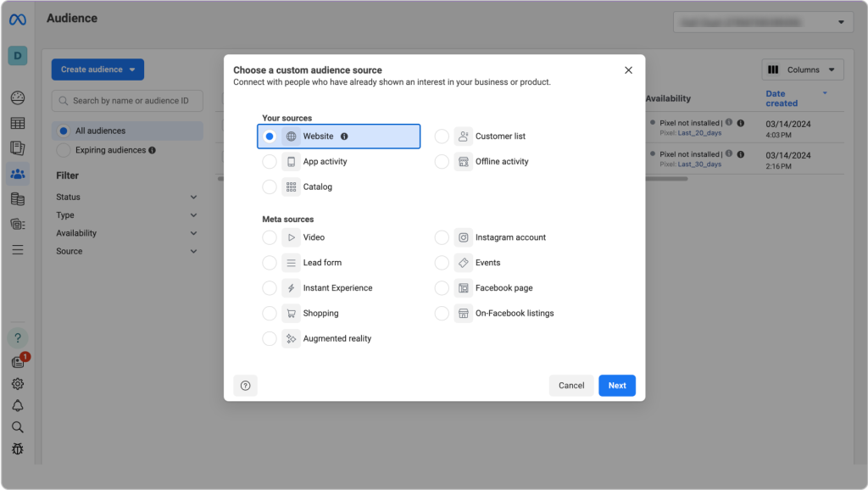Click the Meta logo icon
The image size is (868, 490).
(18, 20)
